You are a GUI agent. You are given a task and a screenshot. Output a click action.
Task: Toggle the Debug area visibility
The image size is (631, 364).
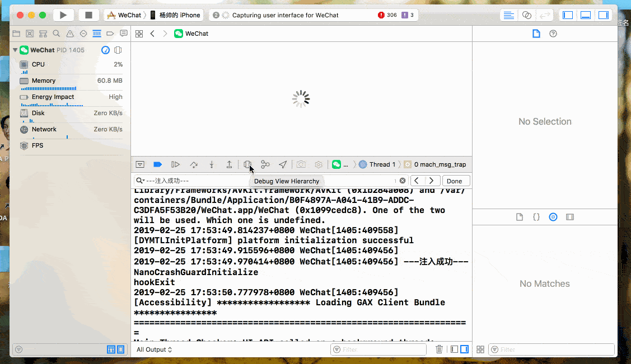586,15
